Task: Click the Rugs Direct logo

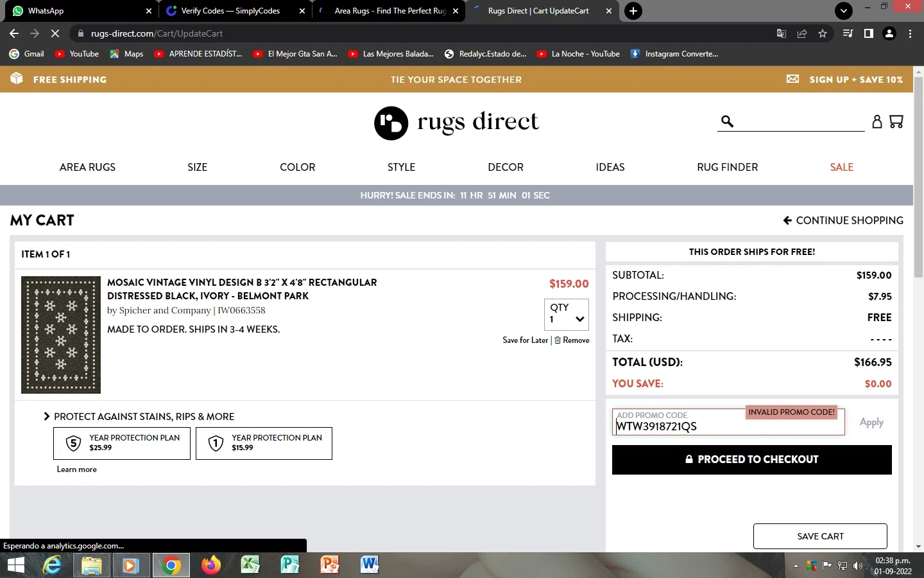Action: tap(456, 123)
